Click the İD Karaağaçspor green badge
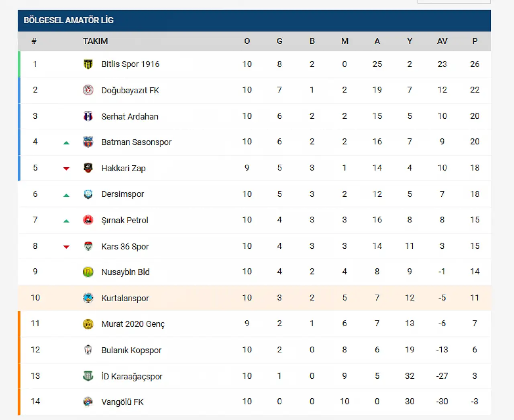Image resolution: width=514 pixels, height=420 pixels. (x=88, y=376)
